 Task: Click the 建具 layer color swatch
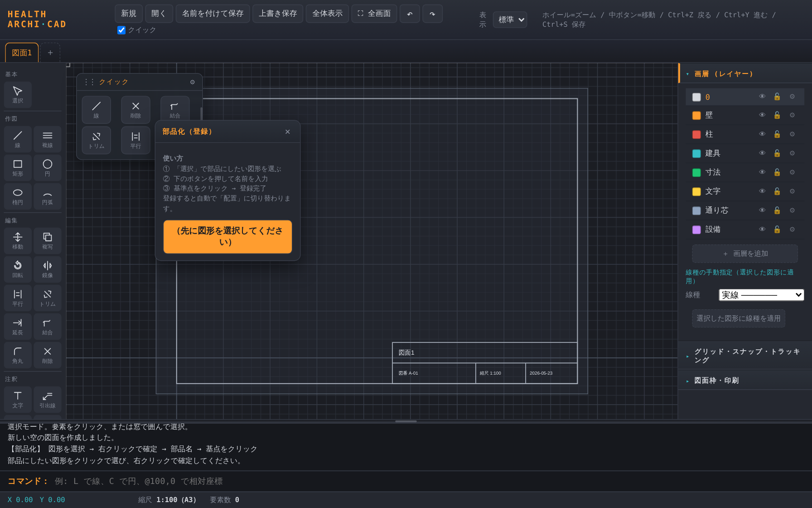click(696, 153)
